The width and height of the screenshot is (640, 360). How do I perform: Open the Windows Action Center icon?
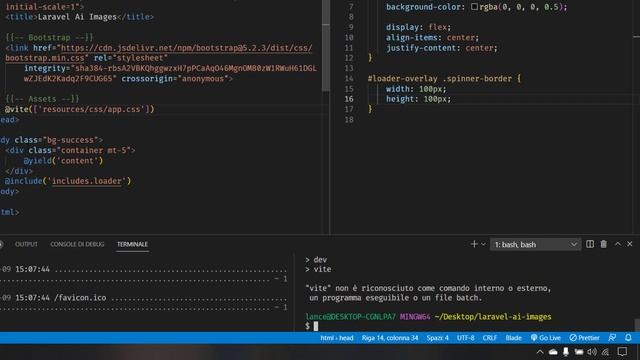pyautogui.click(x=622, y=352)
